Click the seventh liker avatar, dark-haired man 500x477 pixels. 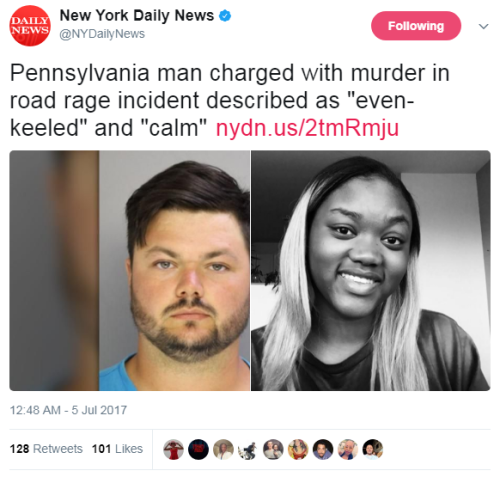(x=323, y=449)
